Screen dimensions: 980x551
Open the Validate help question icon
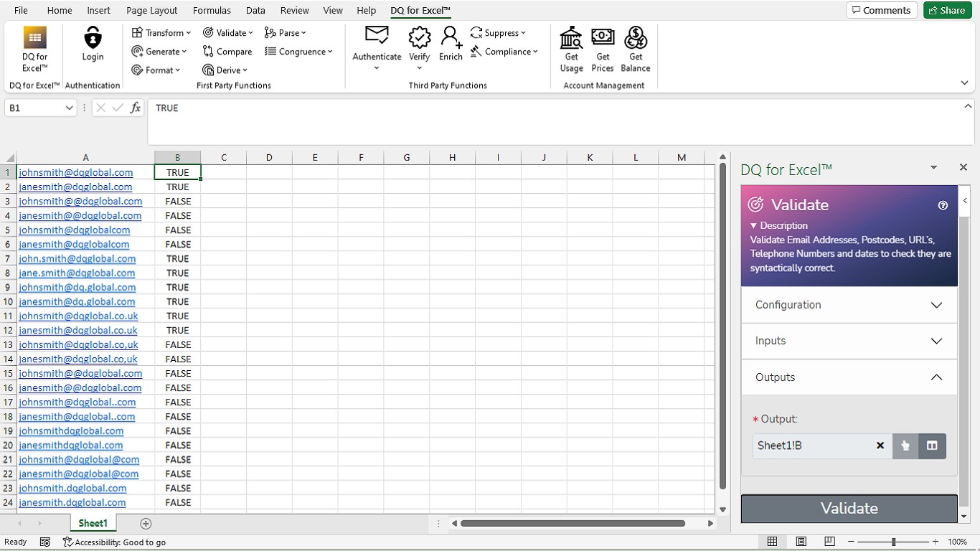click(x=943, y=205)
